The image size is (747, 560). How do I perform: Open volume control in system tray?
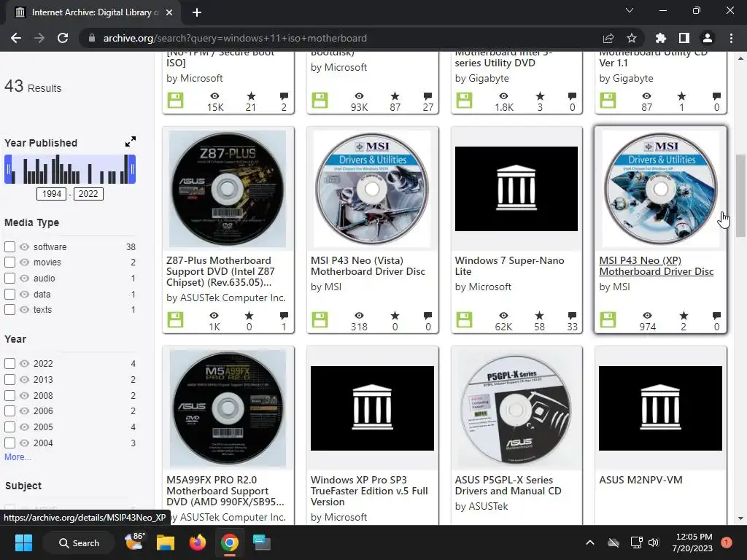[x=654, y=542]
